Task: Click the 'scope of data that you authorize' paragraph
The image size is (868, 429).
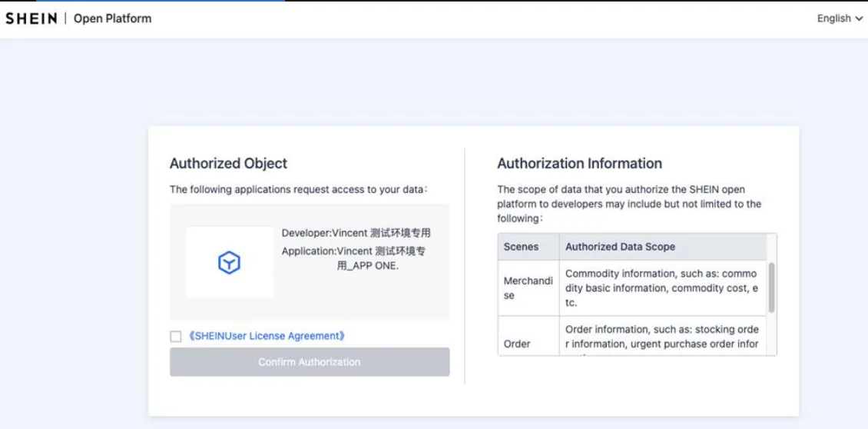Action: [x=629, y=204]
